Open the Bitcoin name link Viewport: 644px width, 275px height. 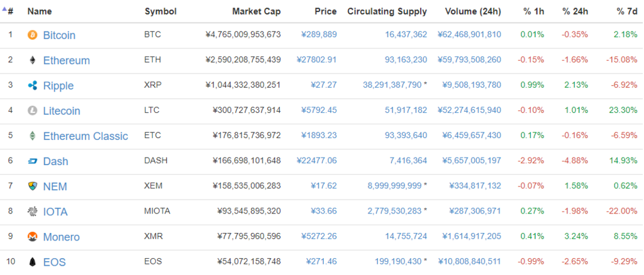(x=59, y=35)
